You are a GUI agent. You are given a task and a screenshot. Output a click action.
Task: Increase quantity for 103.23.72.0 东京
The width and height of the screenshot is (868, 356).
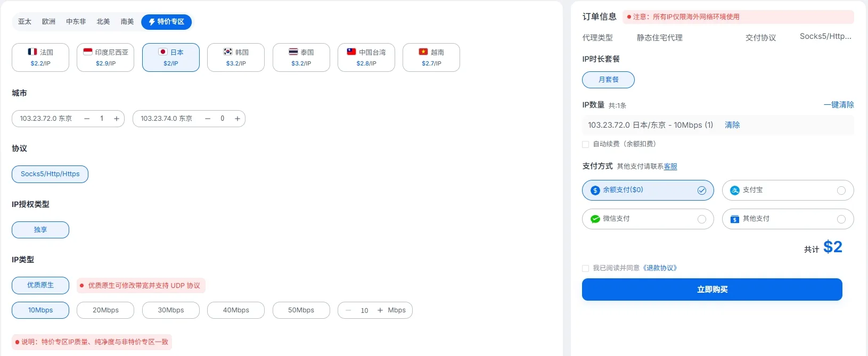tap(117, 119)
